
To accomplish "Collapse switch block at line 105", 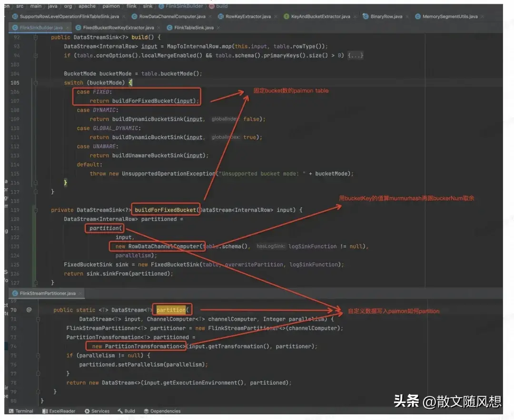I will pos(35,83).
